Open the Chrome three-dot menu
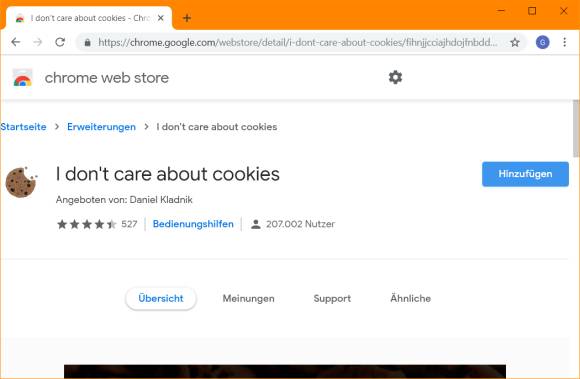This screenshot has height=379, width=580. click(x=564, y=42)
